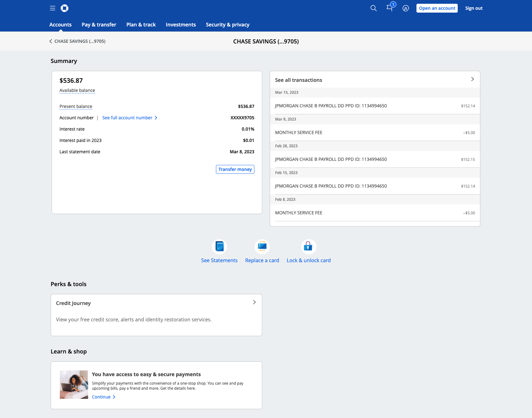Click the Feb 28, 2023 date header
Screen dimensions: 532x418
[286, 146]
